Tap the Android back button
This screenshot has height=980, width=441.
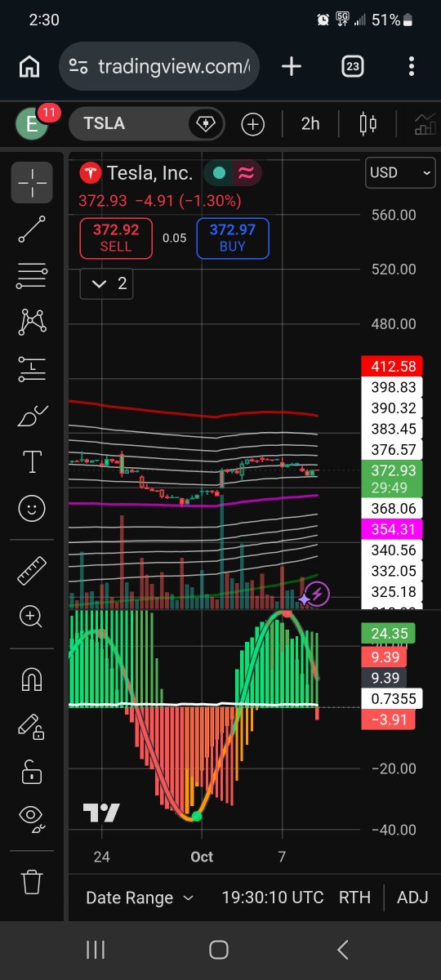pyautogui.click(x=343, y=949)
